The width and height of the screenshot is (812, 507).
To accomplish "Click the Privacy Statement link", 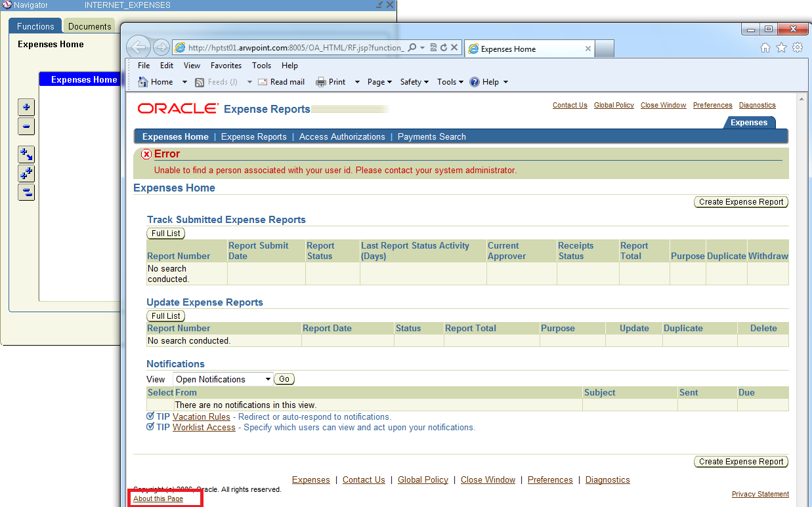I will [x=760, y=494].
